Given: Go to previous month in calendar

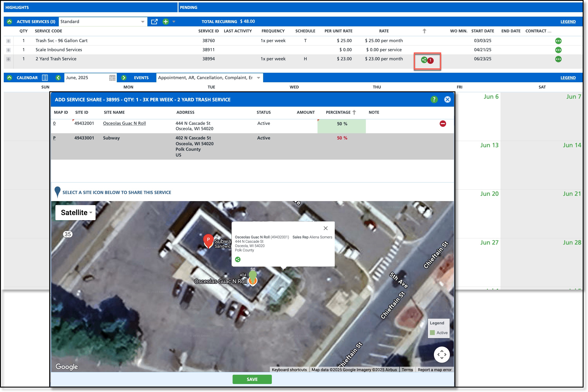Looking at the screenshot, I should pyautogui.click(x=58, y=78).
